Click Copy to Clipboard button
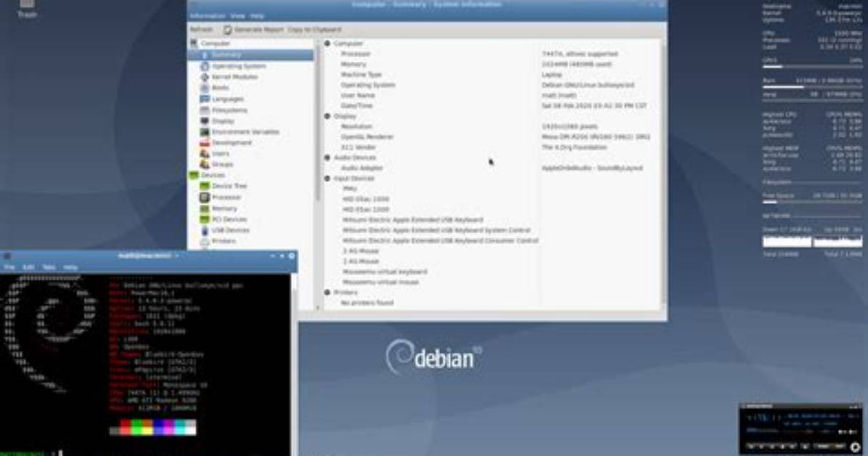 click(314, 30)
